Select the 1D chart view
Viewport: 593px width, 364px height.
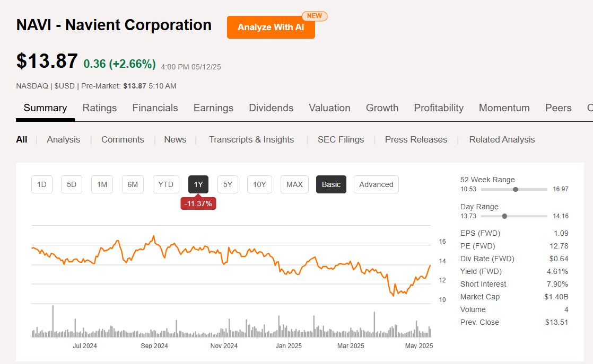(42, 184)
